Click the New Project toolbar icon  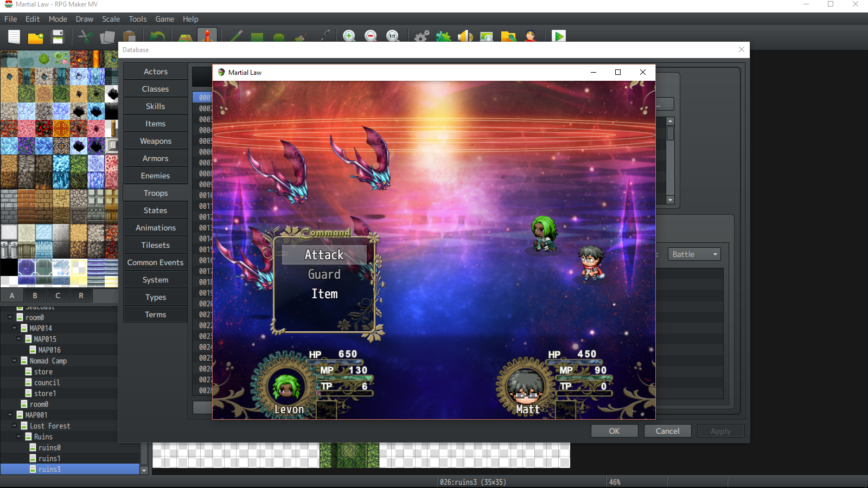[x=14, y=37]
